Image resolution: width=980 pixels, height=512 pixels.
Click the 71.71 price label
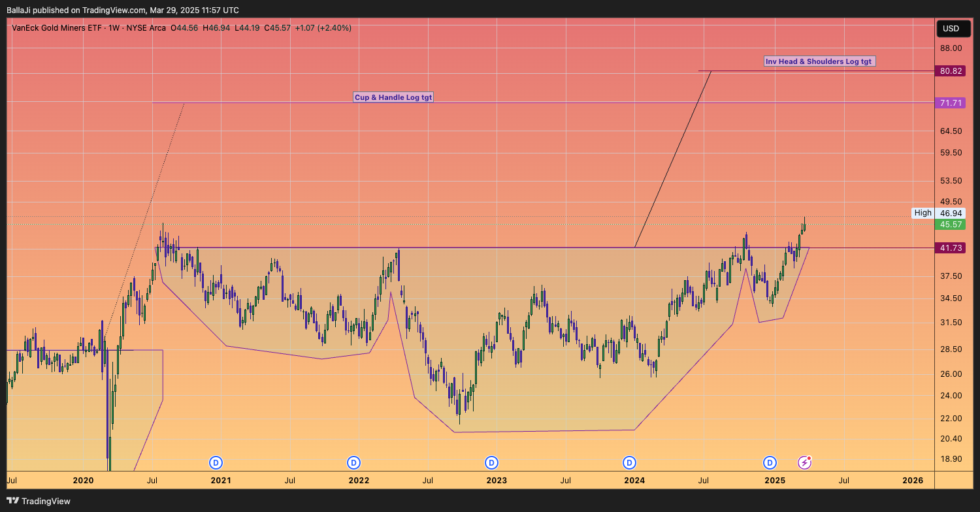tap(951, 103)
